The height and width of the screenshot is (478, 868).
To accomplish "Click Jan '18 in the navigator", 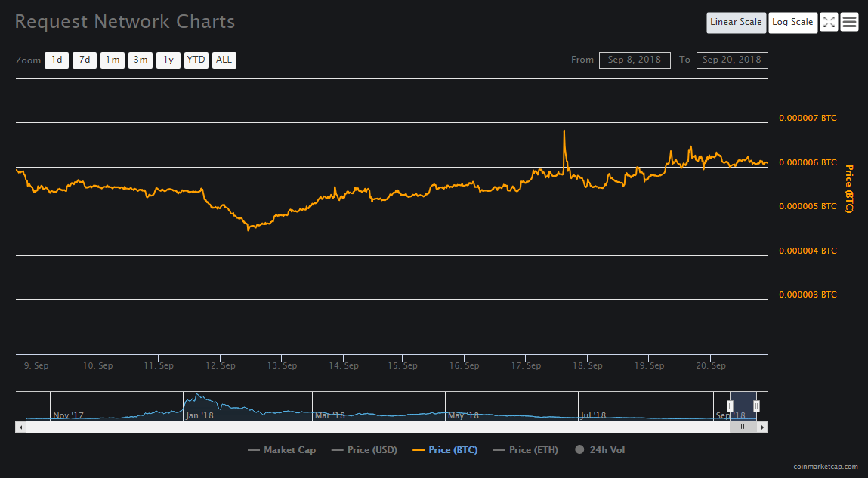I will pos(199,415).
